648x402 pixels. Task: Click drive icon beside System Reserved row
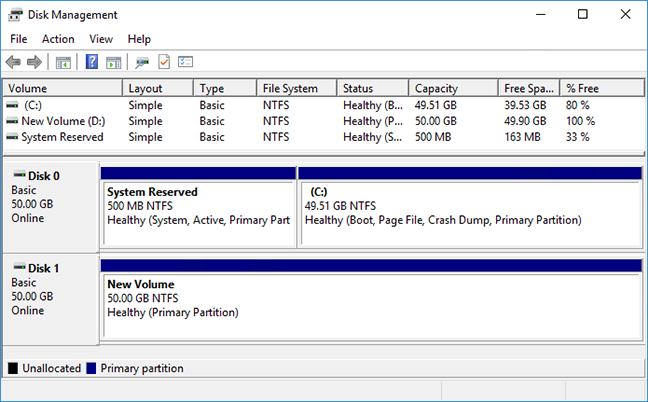click(12, 137)
